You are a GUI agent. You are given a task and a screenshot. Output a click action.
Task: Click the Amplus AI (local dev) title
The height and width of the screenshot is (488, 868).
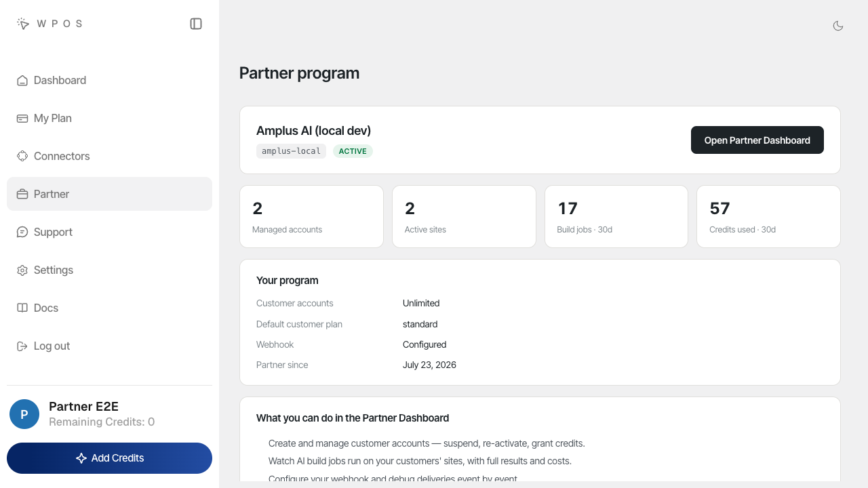(x=313, y=131)
